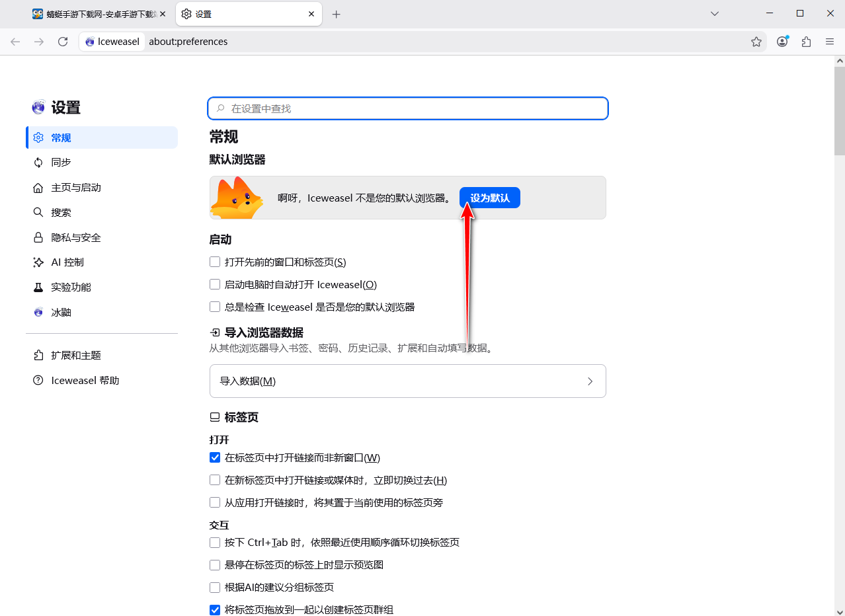Open the hamburger application menu
Image resolution: width=845 pixels, height=616 pixels.
pos(830,42)
